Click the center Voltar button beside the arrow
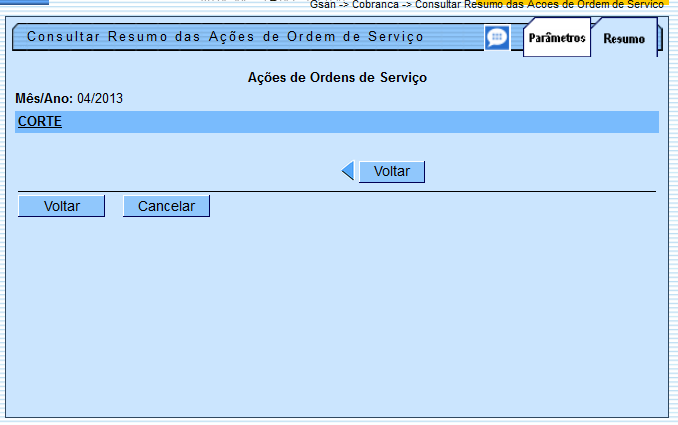This screenshot has width=678, height=425. pyautogui.click(x=392, y=172)
